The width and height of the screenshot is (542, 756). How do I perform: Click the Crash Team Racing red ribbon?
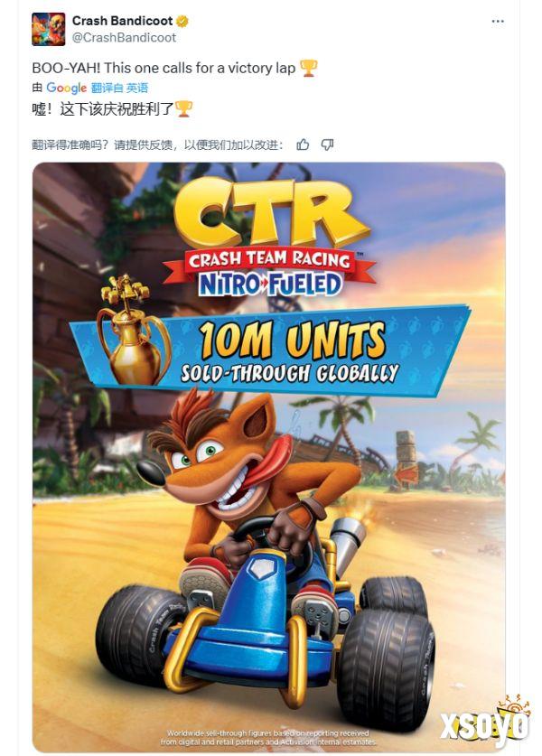point(269,261)
